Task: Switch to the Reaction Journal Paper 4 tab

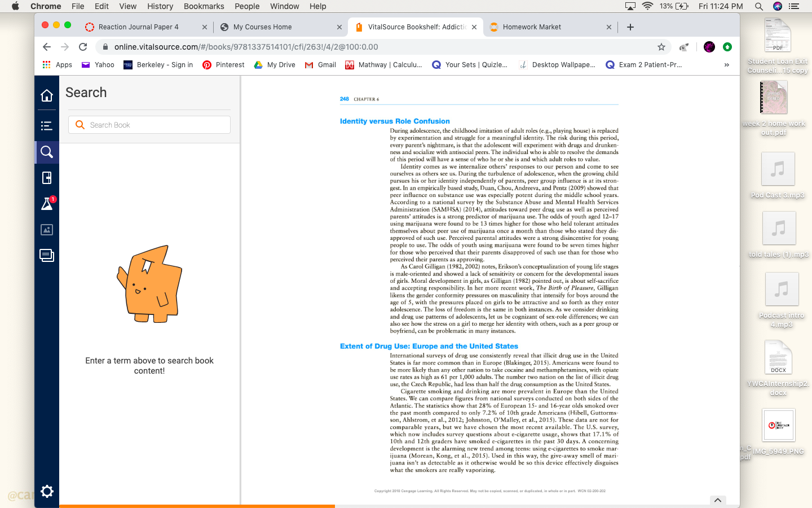Action: point(145,27)
